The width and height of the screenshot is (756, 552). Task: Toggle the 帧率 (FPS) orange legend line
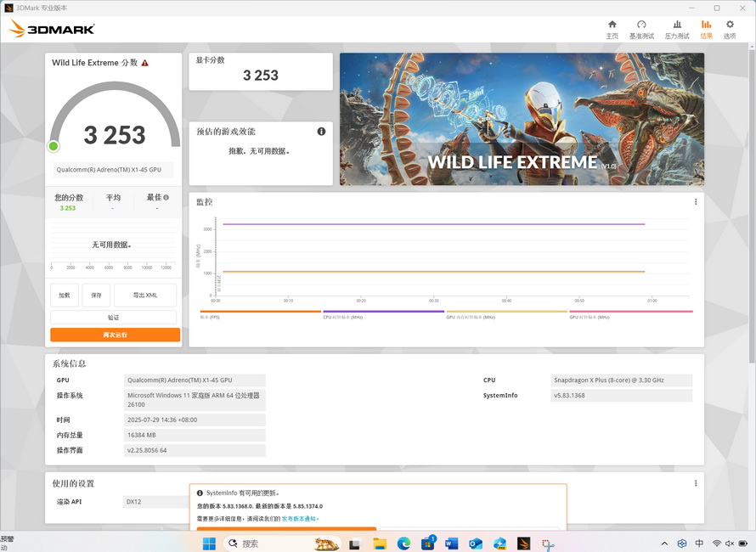coord(260,313)
